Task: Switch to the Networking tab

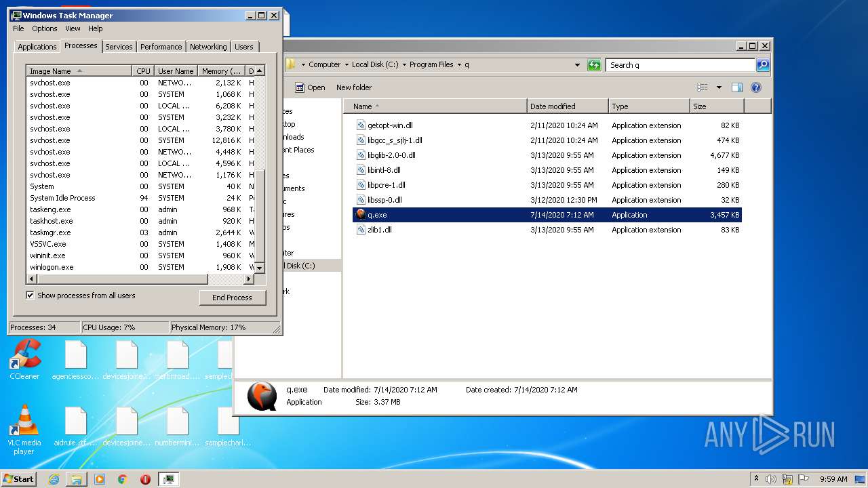Action: tap(208, 47)
